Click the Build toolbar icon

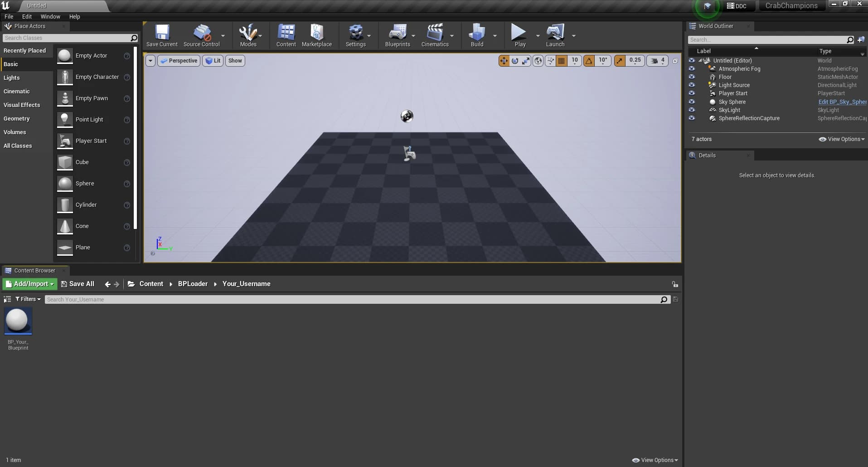point(477,35)
